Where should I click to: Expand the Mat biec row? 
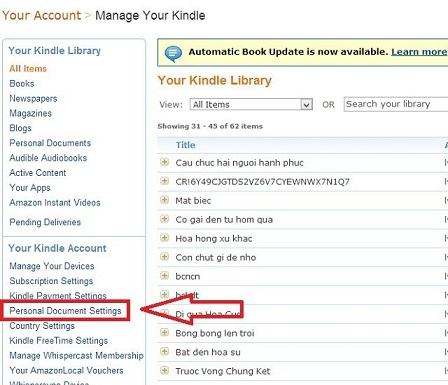(x=164, y=200)
